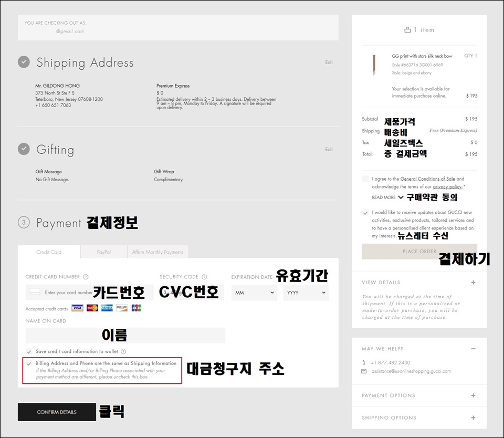Click the +1.877.482.2430 phone number

(390, 362)
